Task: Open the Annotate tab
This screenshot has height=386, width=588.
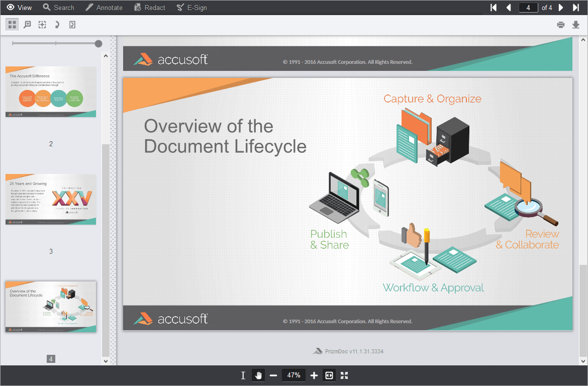Action: (x=104, y=8)
